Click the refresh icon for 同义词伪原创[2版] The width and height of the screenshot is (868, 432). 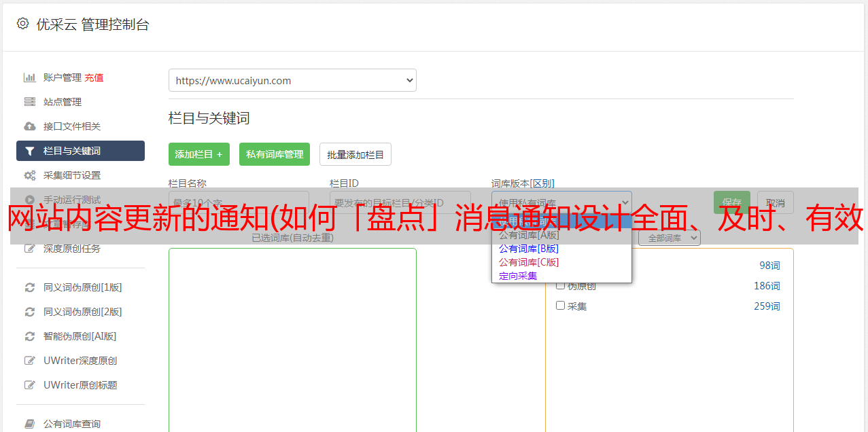29,312
